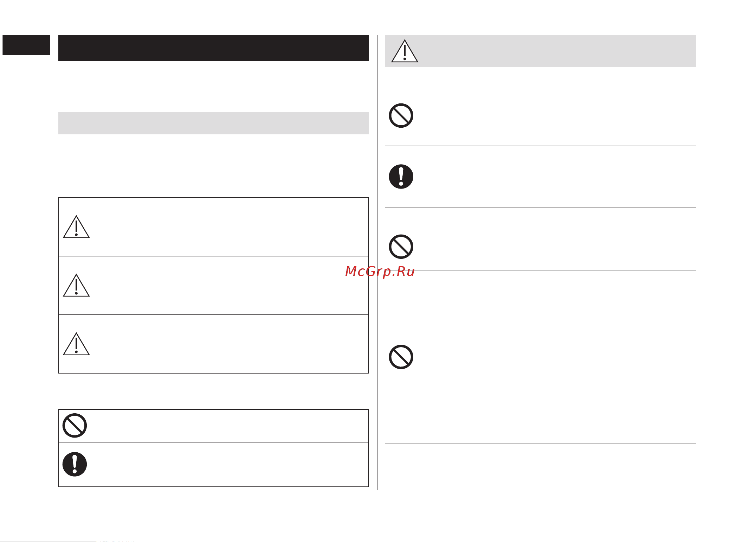This screenshot has width=756, height=542.
Task: Click third warning triangle in left table
Action: point(76,344)
